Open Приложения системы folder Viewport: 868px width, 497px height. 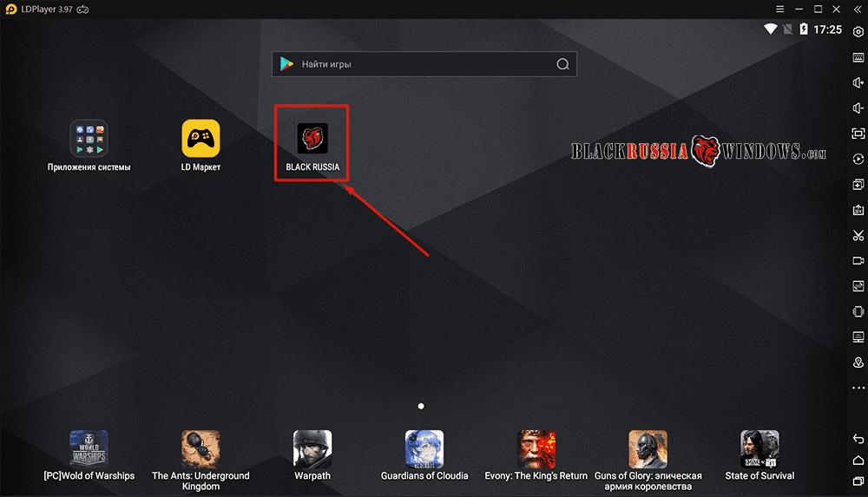click(x=89, y=139)
